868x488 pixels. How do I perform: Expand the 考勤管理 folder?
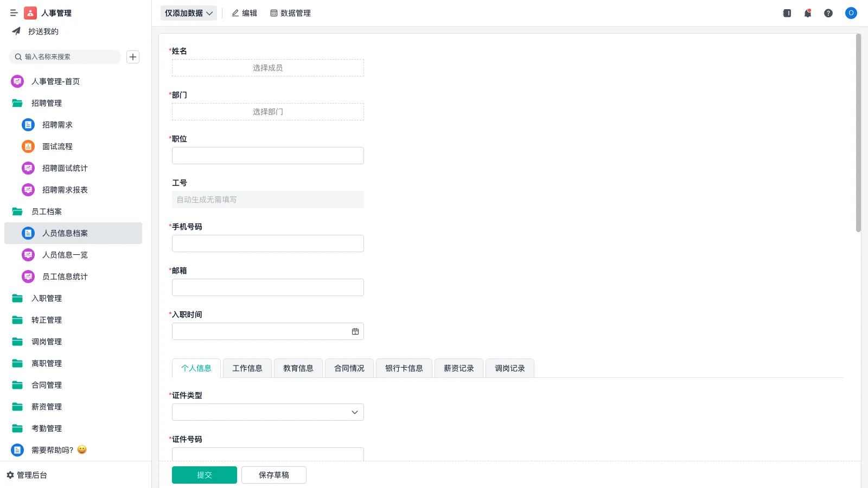[x=46, y=428]
